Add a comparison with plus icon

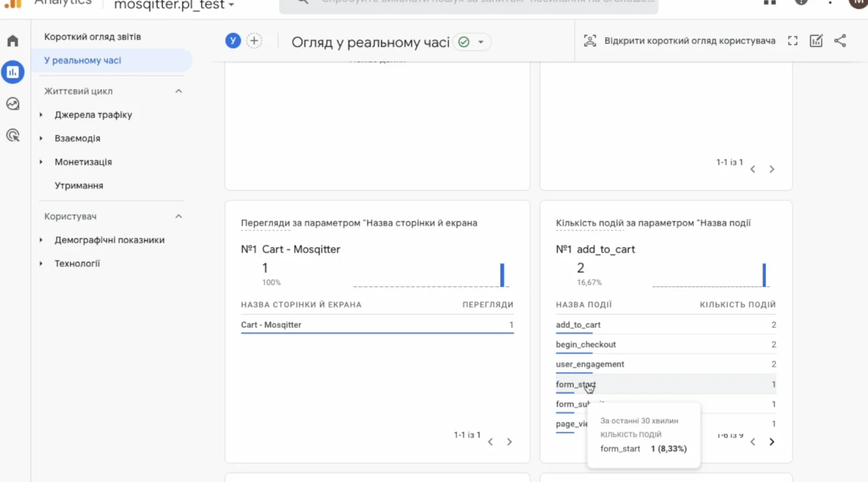pos(254,41)
